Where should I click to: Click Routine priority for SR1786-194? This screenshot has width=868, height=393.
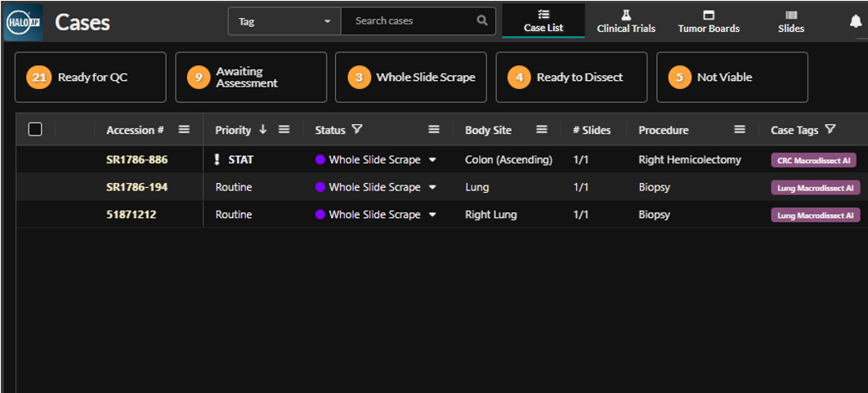[x=234, y=187]
